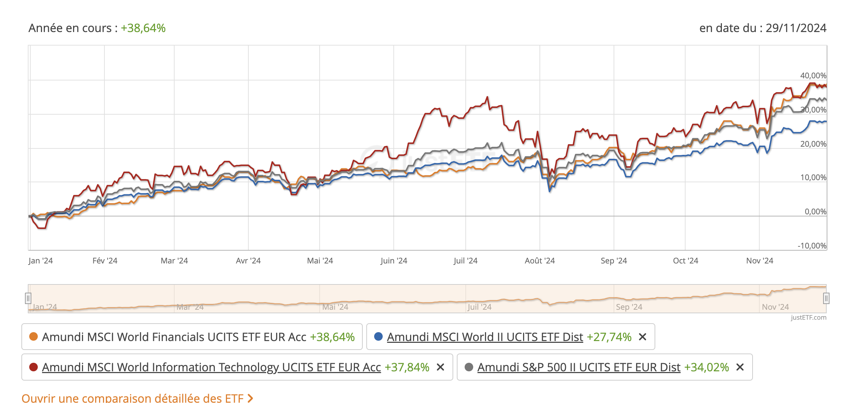The height and width of the screenshot is (403, 868).
Task: Click the chevron after 'Ouvrir une comparaison détaillée'
Action: [250, 398]
